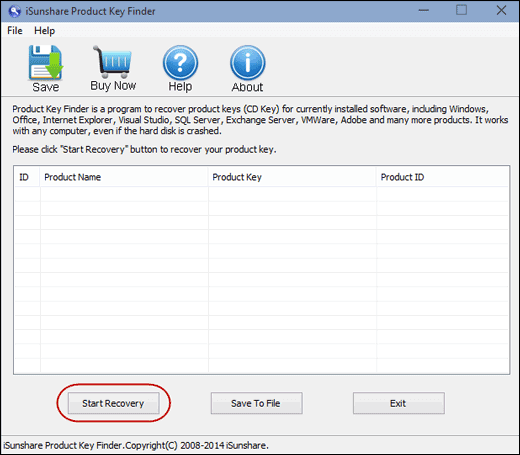Image resolution: width=520 pixels, height=455 pixels.
Task: Start recovery of product keys
Action: pyautogui.click(x=113, y=403)
